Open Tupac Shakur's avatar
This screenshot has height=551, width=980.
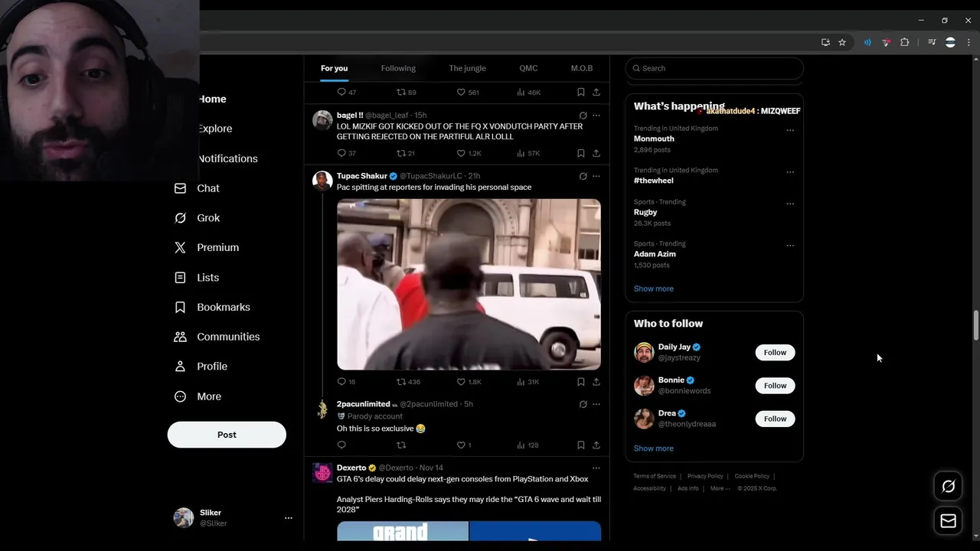click(322, 181)
